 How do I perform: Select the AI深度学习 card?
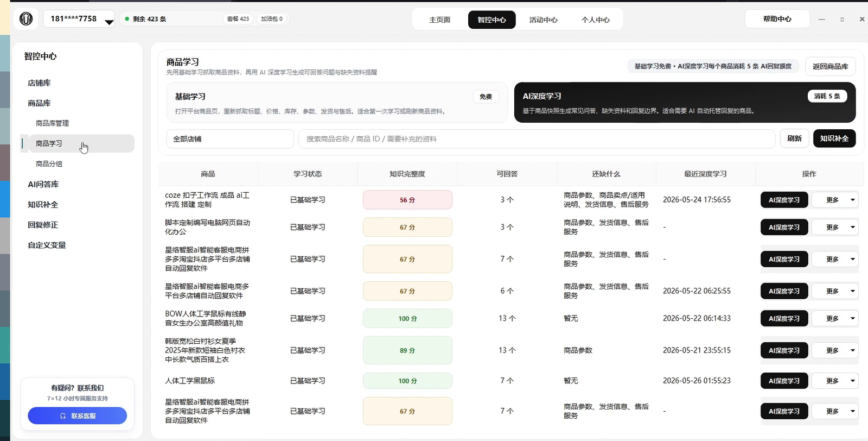685,103
